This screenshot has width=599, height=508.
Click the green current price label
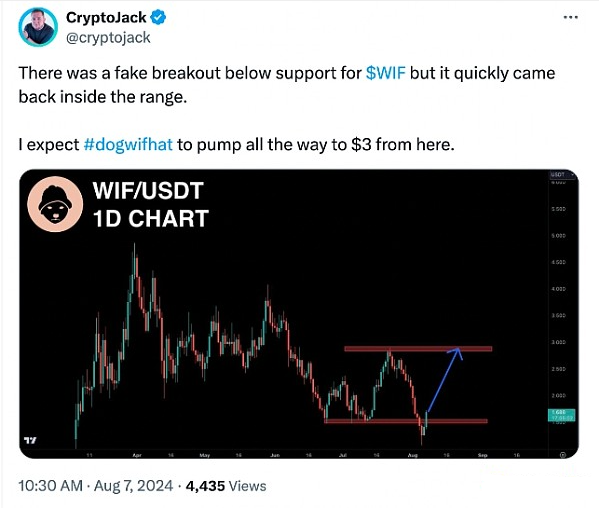pos(562,415)
